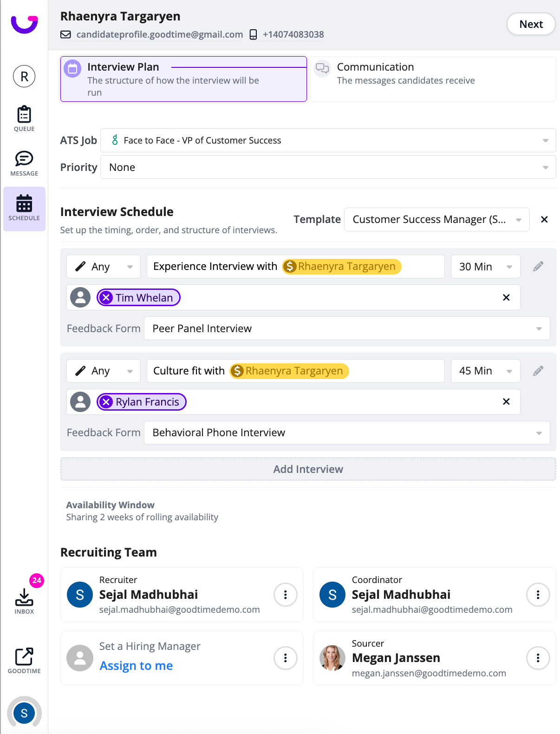Click the Next button
560x734 pixels.
[x=531, y=24]
